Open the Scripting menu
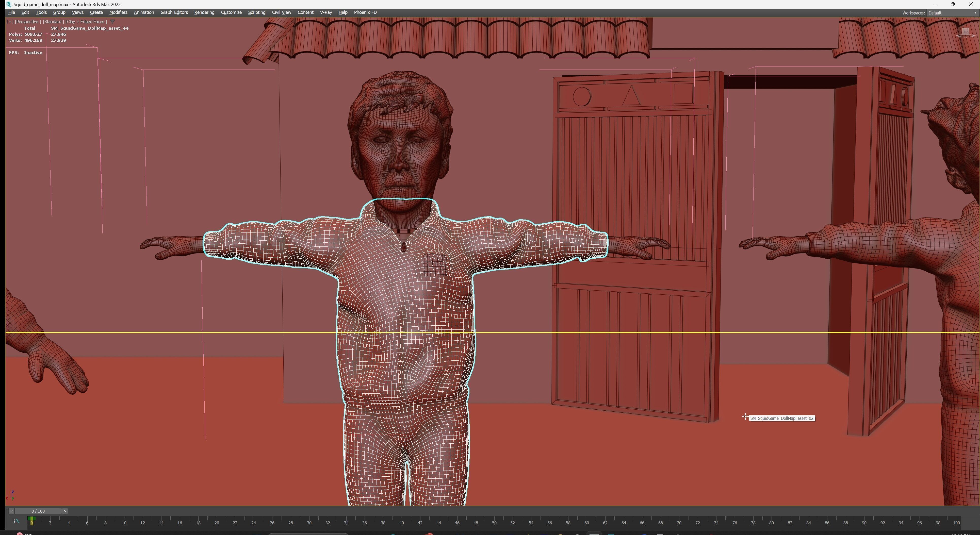This screenshot has width=980, height=535. click(256, 12)
